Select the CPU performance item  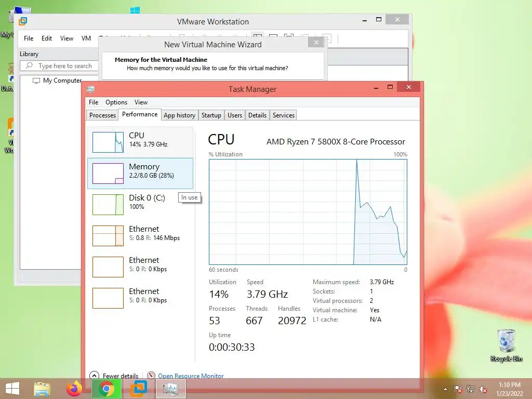tap(140, 142)
